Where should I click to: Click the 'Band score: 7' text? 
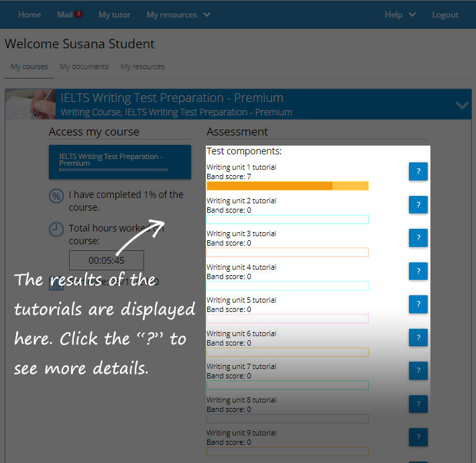229,176
